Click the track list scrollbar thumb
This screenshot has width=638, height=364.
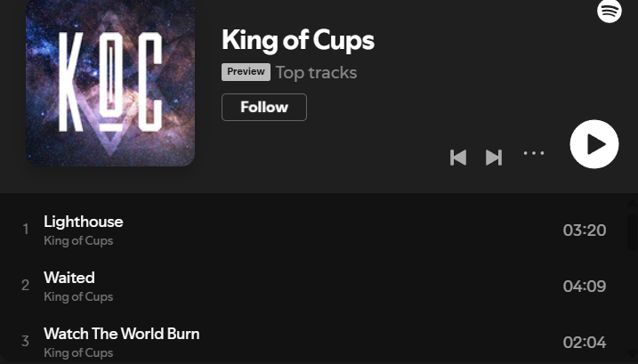[633, 231]
